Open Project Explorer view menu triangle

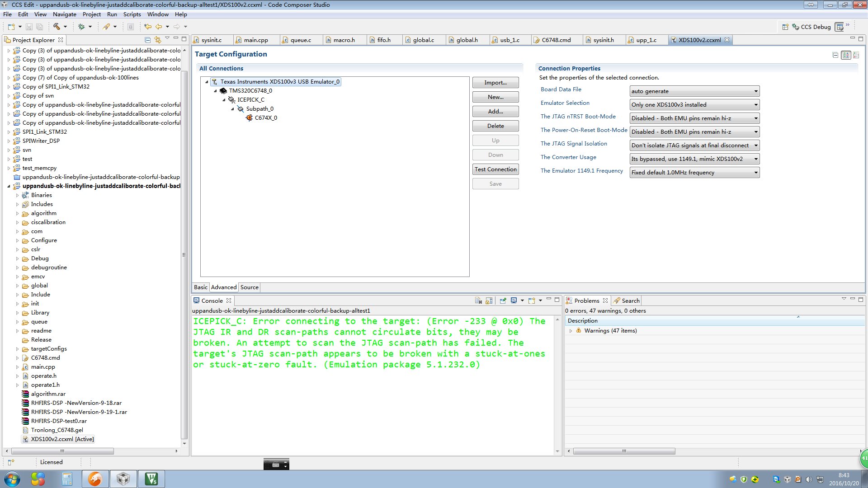[167, 38]
